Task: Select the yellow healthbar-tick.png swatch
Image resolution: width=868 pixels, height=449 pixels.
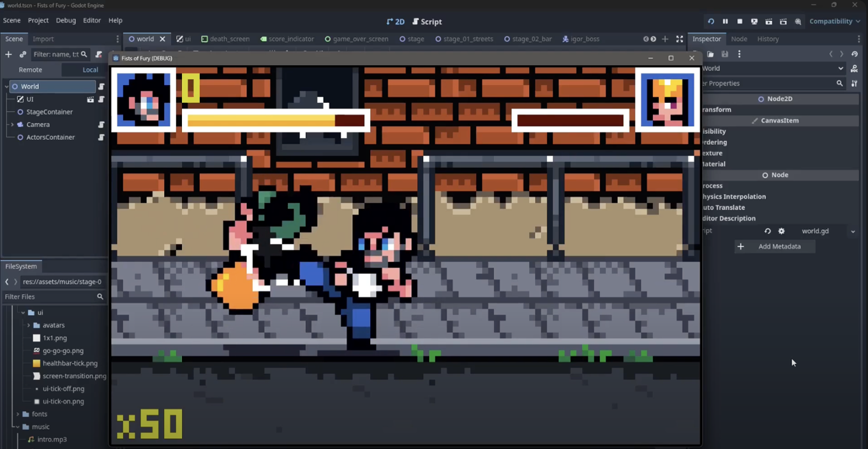Action: pos(36,363)
